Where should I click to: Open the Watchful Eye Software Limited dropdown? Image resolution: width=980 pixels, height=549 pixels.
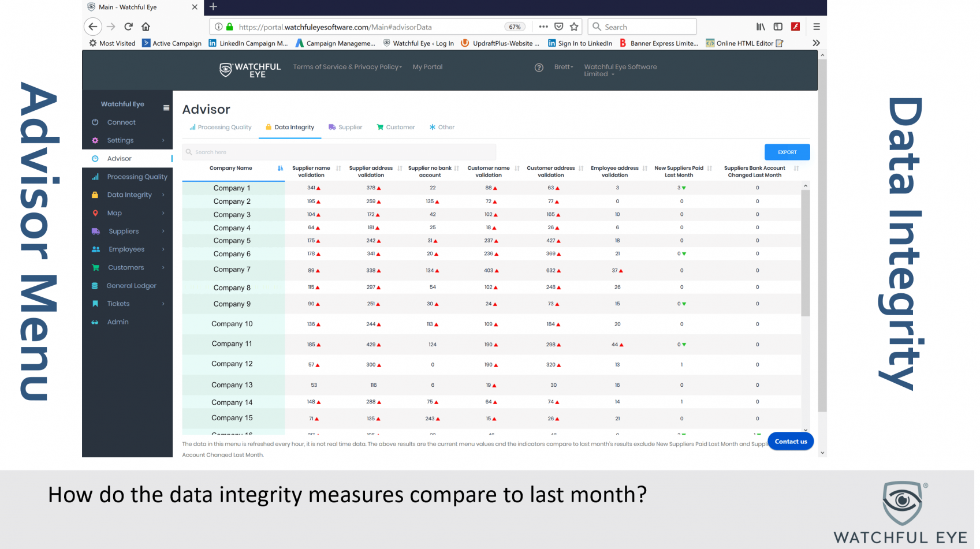[x=620, y=70]
